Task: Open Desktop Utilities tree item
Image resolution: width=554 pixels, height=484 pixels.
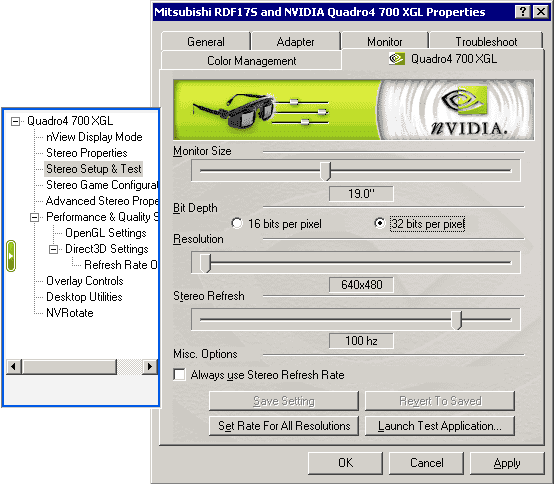Action: tap(84, 297)
